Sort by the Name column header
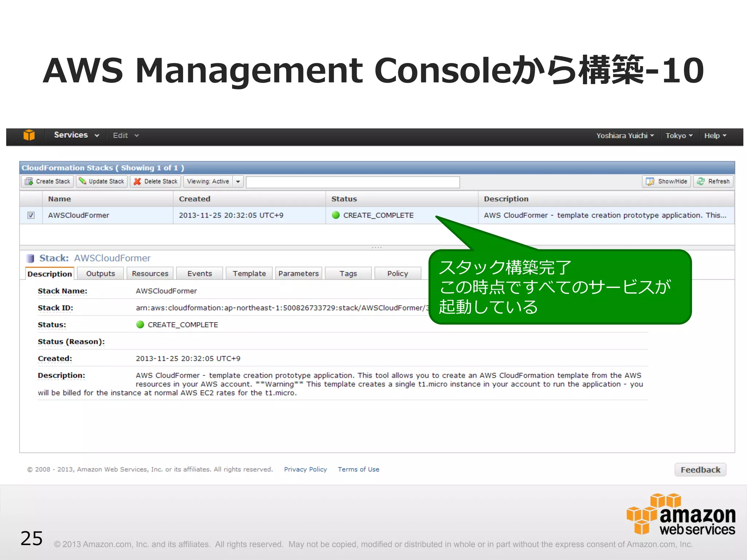747x560 pixels. click(108, 199)
